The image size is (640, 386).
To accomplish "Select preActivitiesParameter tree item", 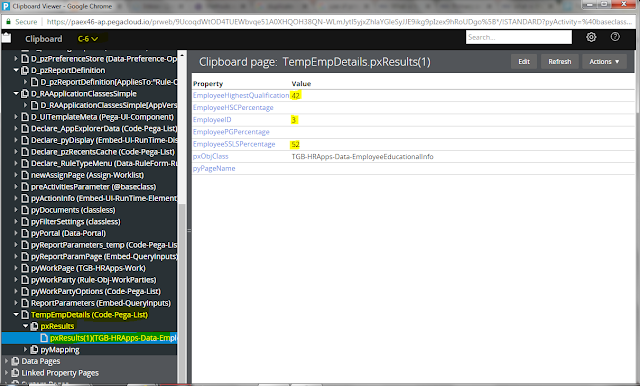I will [93, 186].
